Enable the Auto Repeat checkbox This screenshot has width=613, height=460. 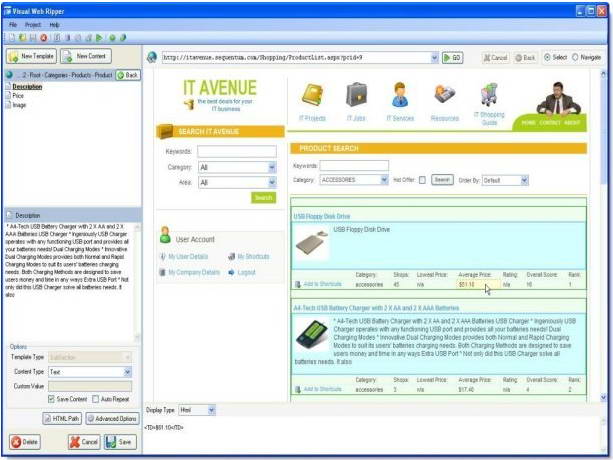click(95, 399)
